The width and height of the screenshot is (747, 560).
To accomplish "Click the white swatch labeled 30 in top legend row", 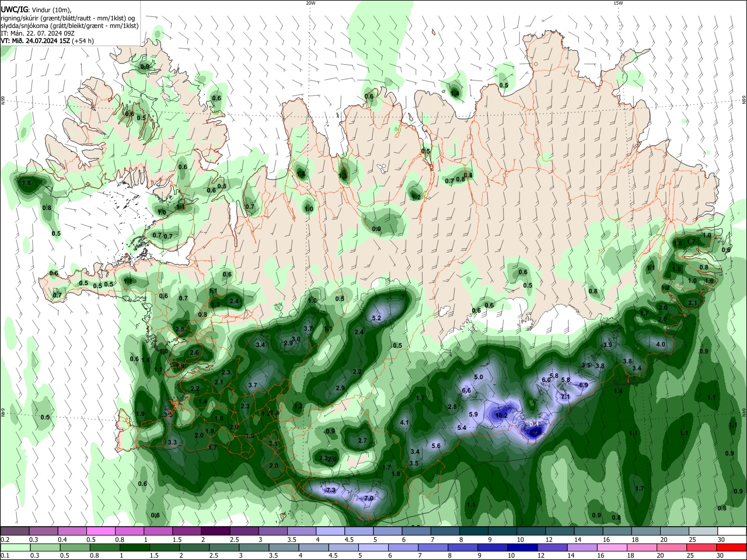I will (x=732, y=531).
